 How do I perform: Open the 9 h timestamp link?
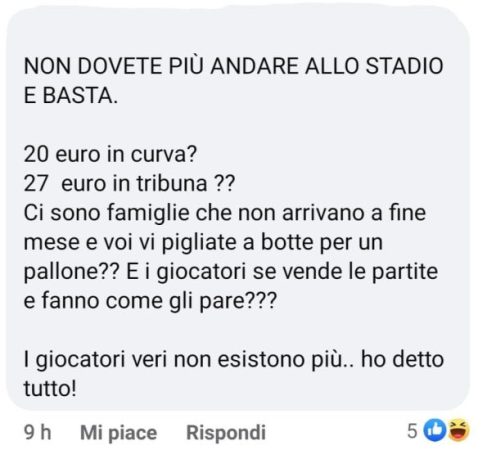point(38,433)
